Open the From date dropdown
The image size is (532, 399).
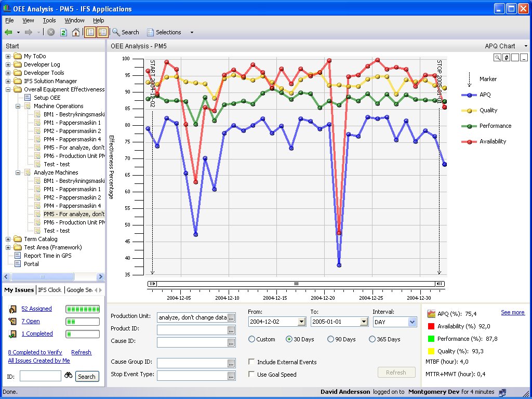click(301, 322)
